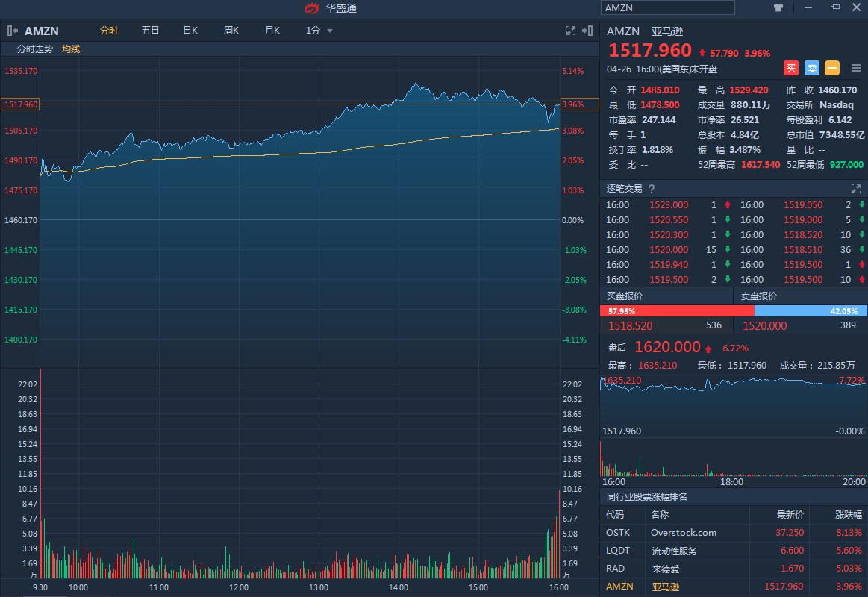868x597 pixels.
Task: Click the collapse icon left of AMZN label
Action: (x=12, y=31)
